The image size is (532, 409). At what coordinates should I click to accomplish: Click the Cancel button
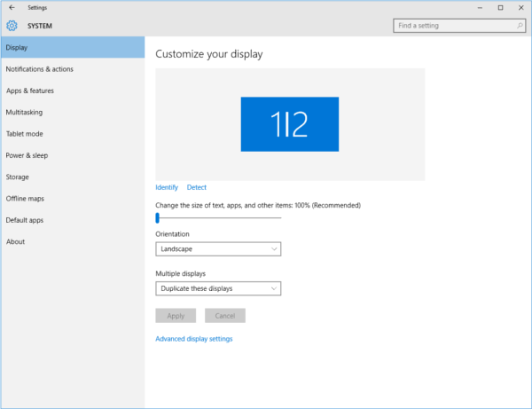point(225,316)
